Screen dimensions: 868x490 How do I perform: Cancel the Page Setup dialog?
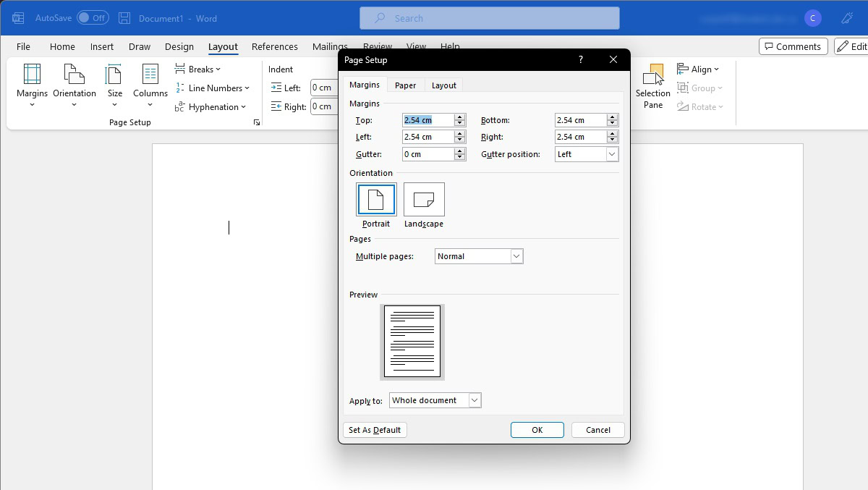(x=597, y=430)
